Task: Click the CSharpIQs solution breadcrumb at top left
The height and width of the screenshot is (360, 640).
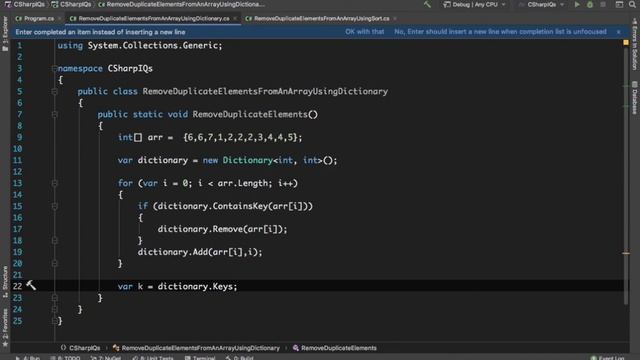Action: coord(25,4)
